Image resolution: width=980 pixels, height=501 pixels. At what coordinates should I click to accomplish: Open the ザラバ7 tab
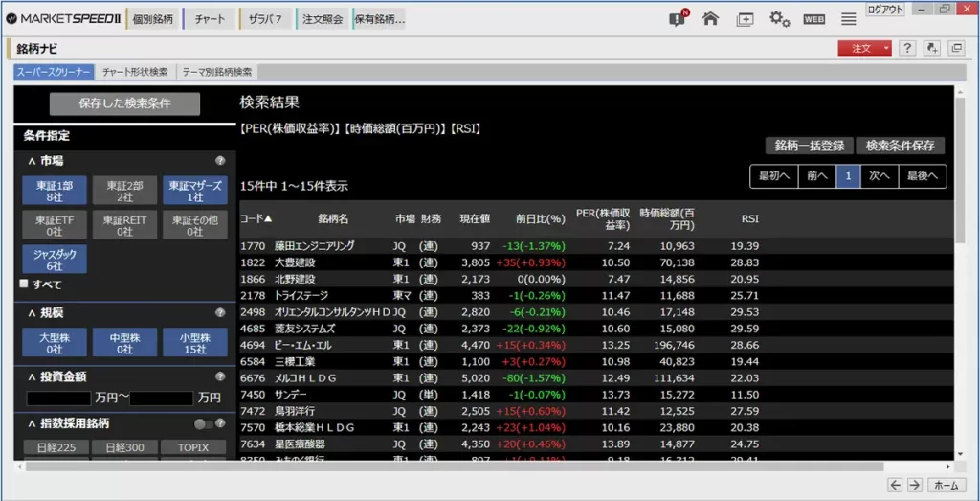(x=267, y=19)
